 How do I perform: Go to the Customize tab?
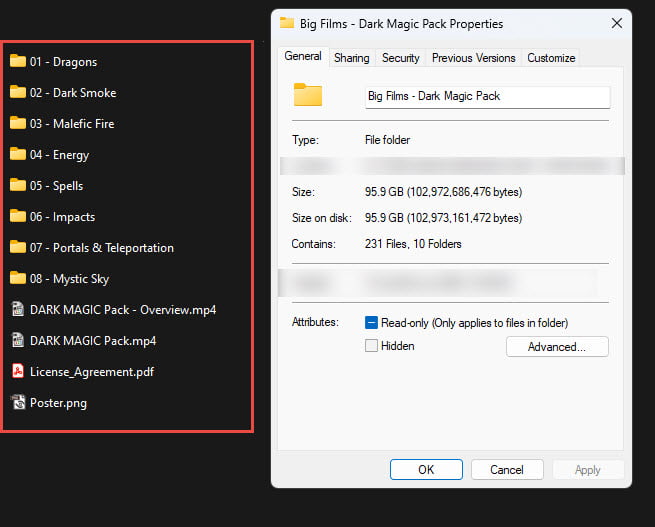(551, 58)
